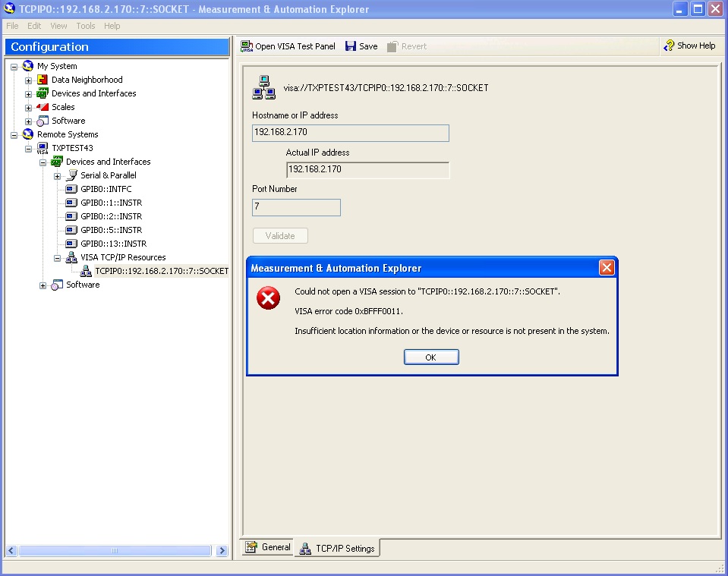Click the horizontal scrollbar thumb in tree
728x576 pixels.
tap(115, 550)
